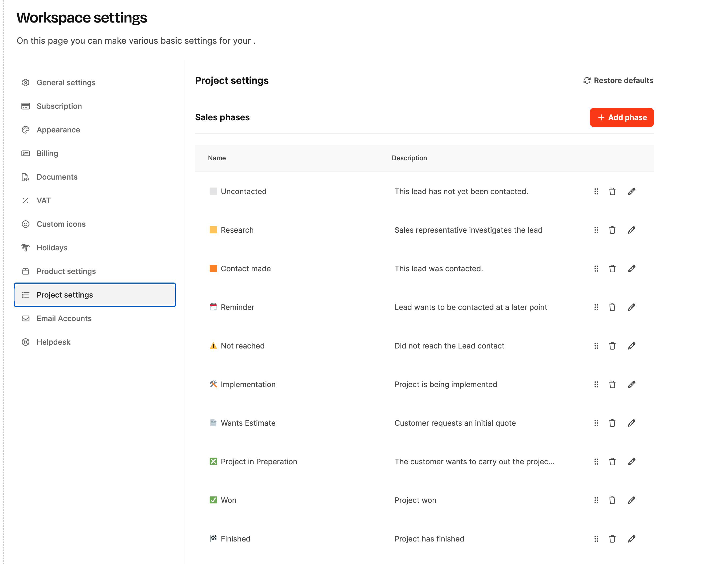Click drag handle of Won row
The image size is (728, 564).
[x=596, y=500]
